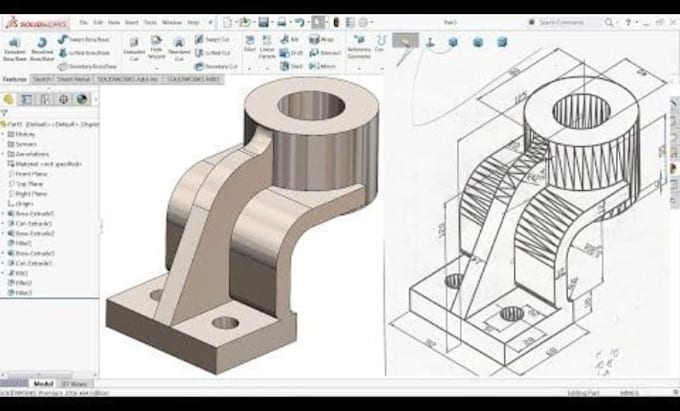This screenshot has width=680, height=411.
Task: Pin the menu bar with the pushpin
Action: pos(210,22)
